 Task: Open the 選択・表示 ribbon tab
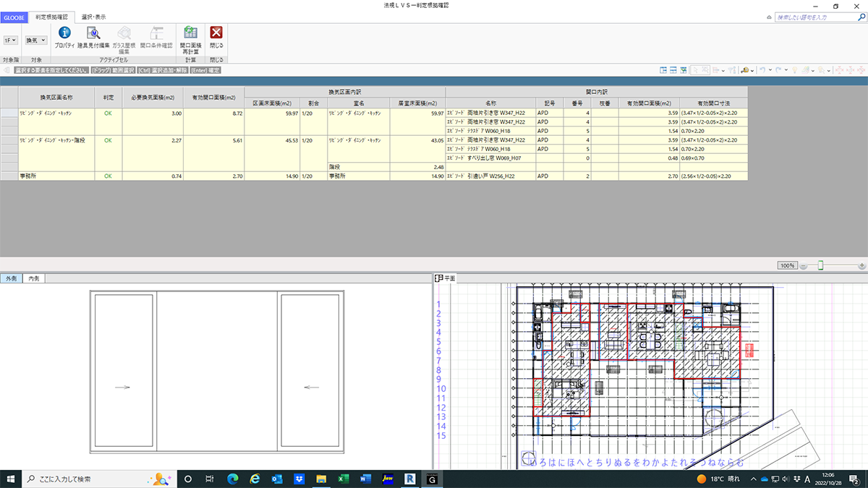coord(92,16)
